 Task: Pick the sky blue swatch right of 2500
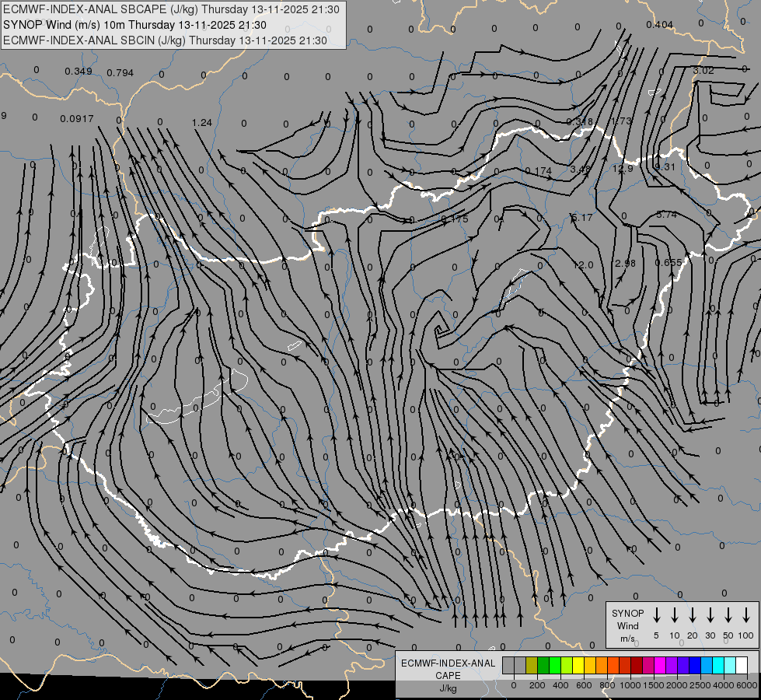(706, 665)
